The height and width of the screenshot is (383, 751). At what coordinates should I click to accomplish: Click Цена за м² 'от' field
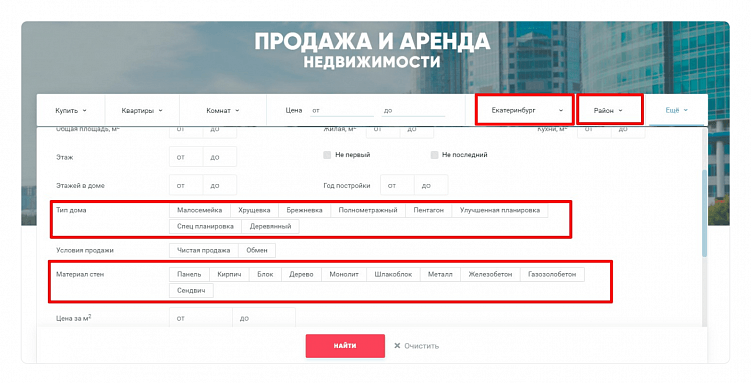pyautogui.click(x=201, y=318)
